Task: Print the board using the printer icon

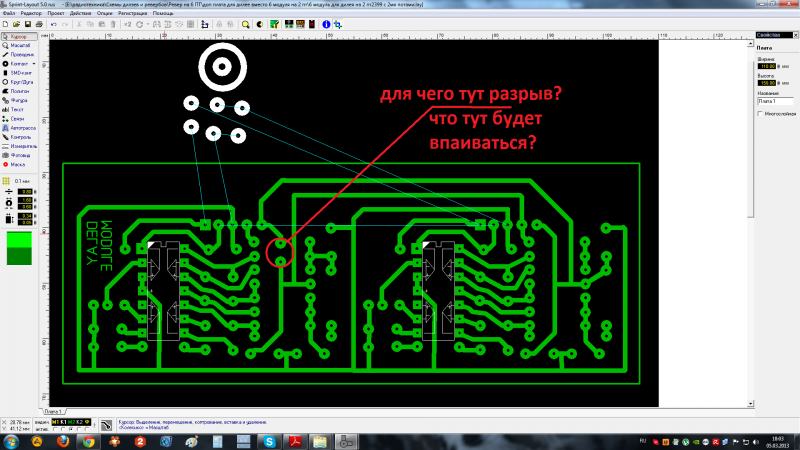Action: (x=39, y=24)
